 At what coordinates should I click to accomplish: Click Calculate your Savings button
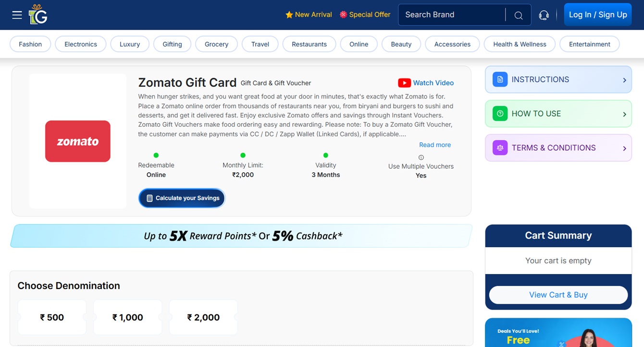pos(182,198)
